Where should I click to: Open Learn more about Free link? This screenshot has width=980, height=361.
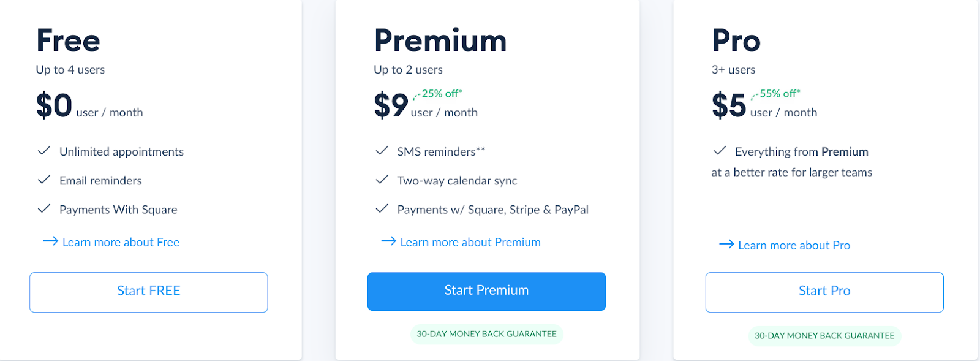121,242
